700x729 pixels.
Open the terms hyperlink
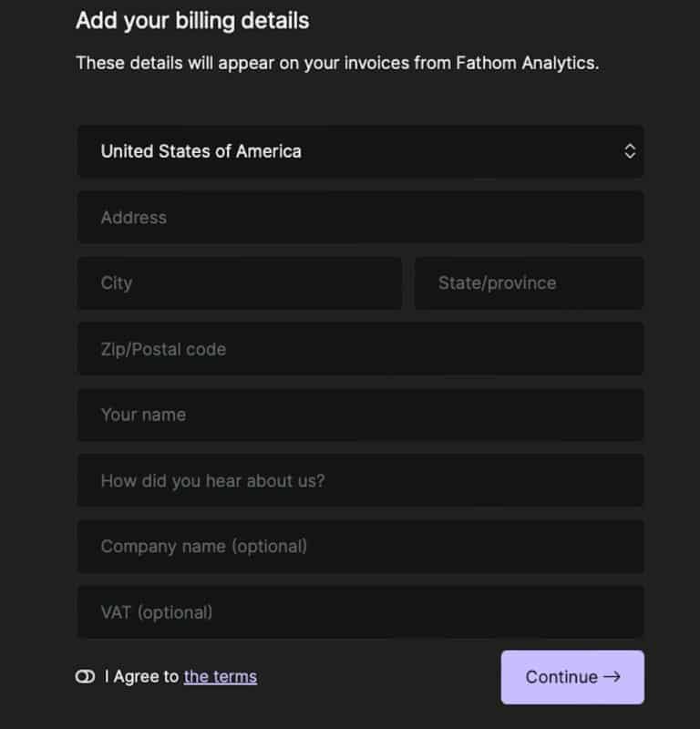tap(220, 676)
